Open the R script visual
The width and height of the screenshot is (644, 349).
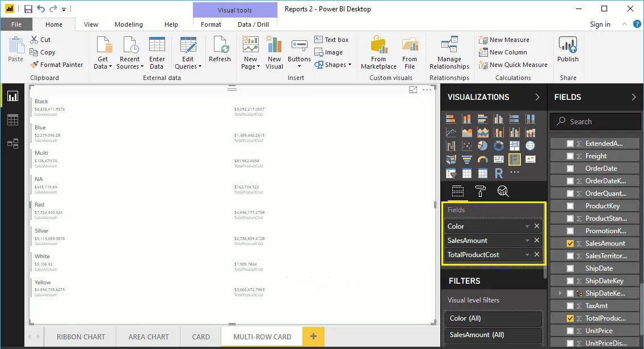[x=499, y=173]
